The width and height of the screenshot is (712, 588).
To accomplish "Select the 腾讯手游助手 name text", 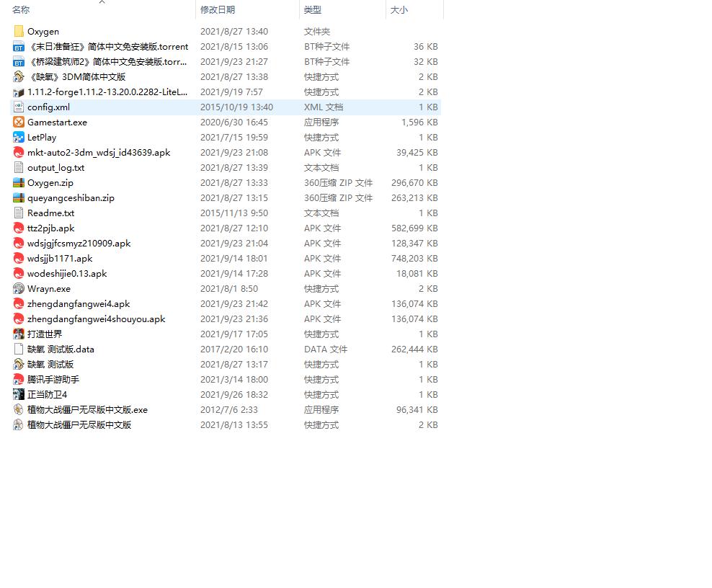I will [x=53, y=380].
